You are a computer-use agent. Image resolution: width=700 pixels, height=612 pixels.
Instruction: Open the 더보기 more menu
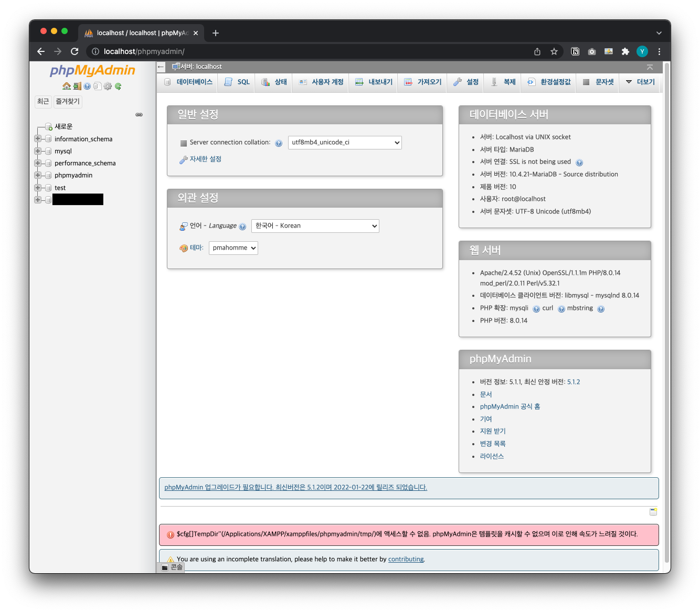pyautogui.click(x=640, y=82)
